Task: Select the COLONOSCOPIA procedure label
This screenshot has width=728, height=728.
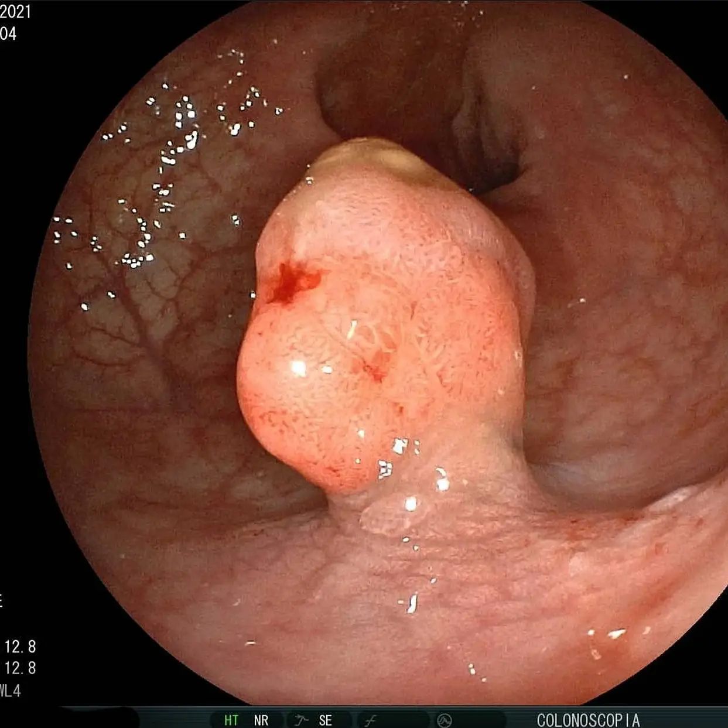Action: point(588,720)
